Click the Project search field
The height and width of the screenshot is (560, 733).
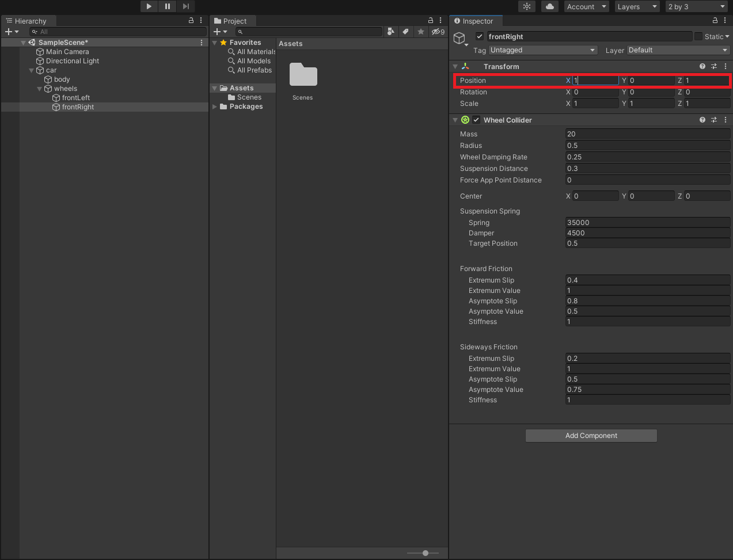point(309,32)
